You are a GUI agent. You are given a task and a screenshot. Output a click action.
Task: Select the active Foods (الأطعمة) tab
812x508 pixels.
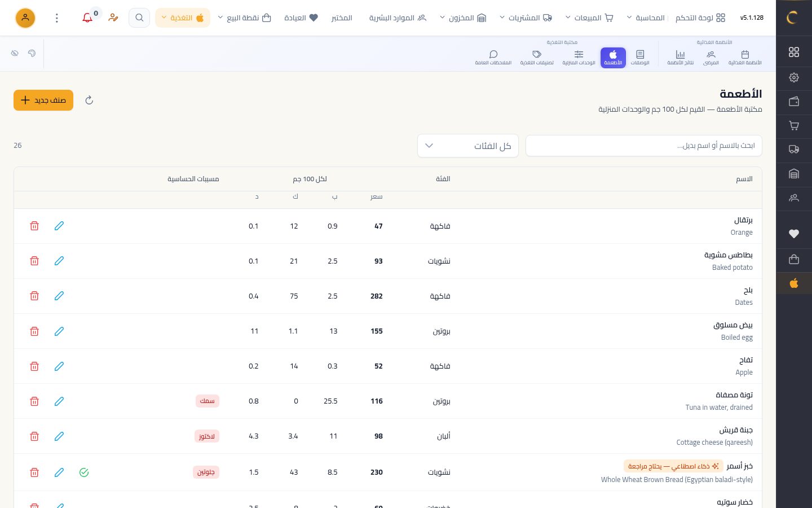613,58
